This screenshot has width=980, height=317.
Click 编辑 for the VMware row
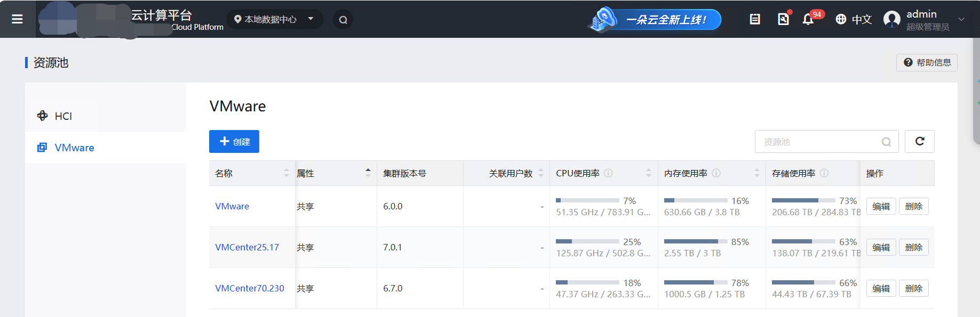coord(881,206)
